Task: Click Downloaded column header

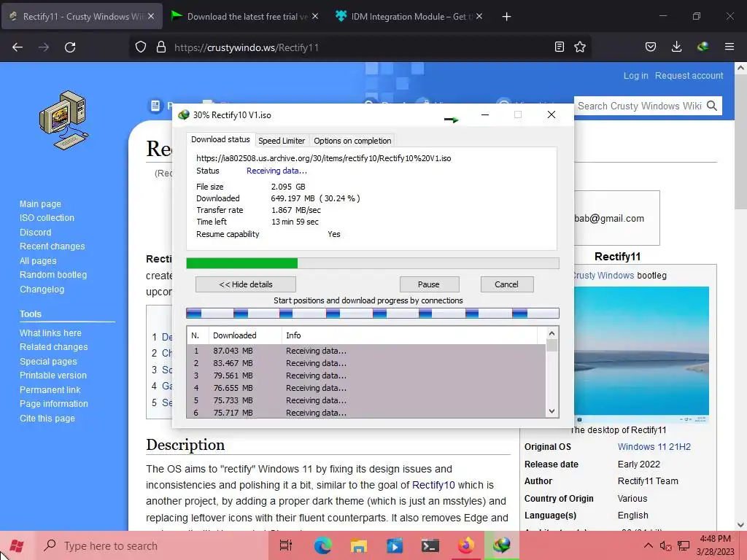Action: [245, 335]
